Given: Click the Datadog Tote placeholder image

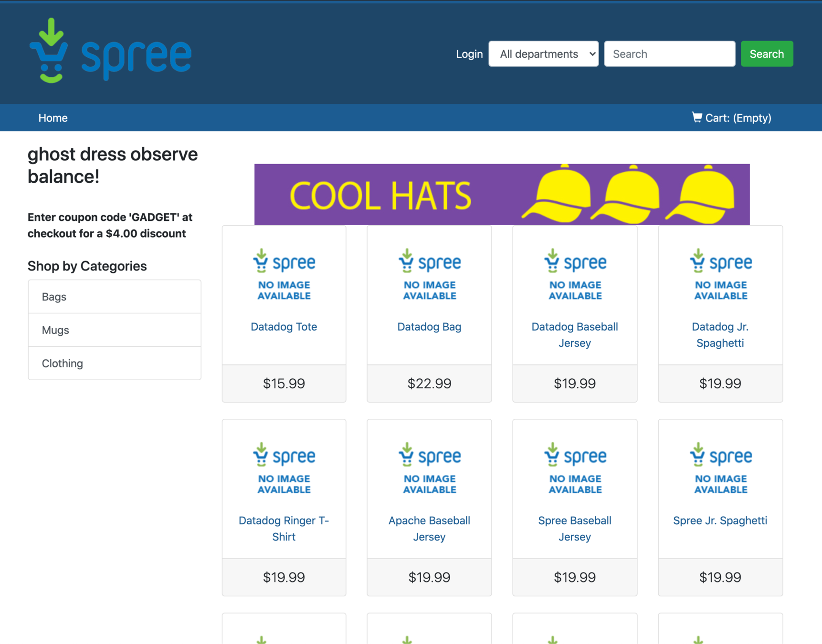Looking at the screenshot, I should pyautogui.click(x=284, y=274).
